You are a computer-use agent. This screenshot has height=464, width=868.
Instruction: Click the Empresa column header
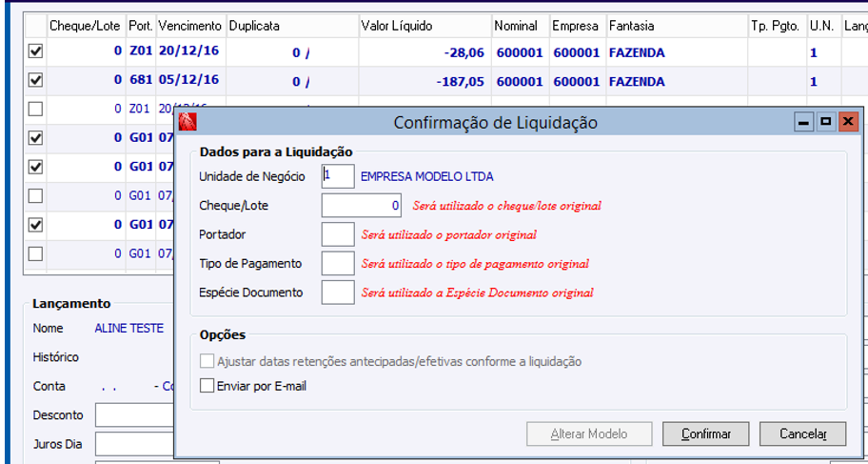tap(578, 26)
